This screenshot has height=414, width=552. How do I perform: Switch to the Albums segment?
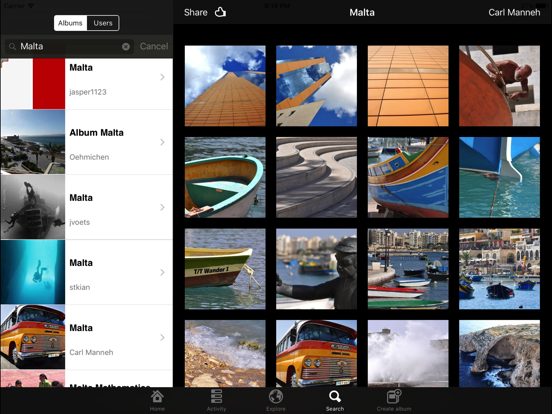point(70,23)
